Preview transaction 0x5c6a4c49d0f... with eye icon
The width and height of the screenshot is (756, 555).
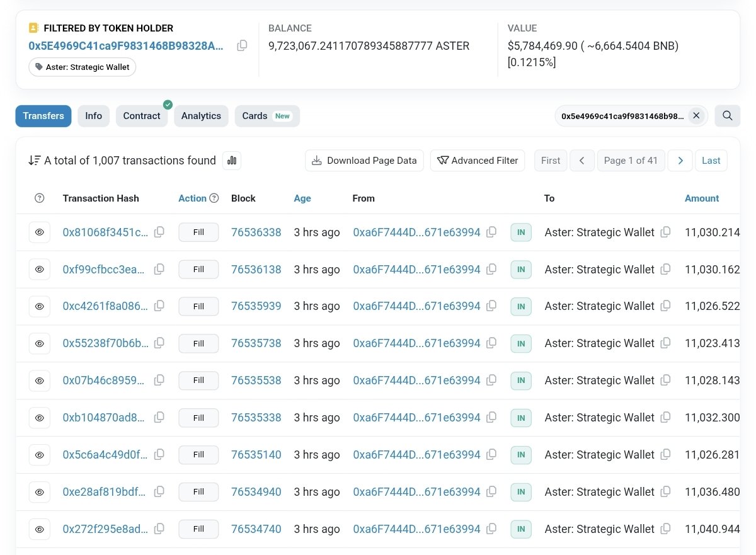[40, 455]
